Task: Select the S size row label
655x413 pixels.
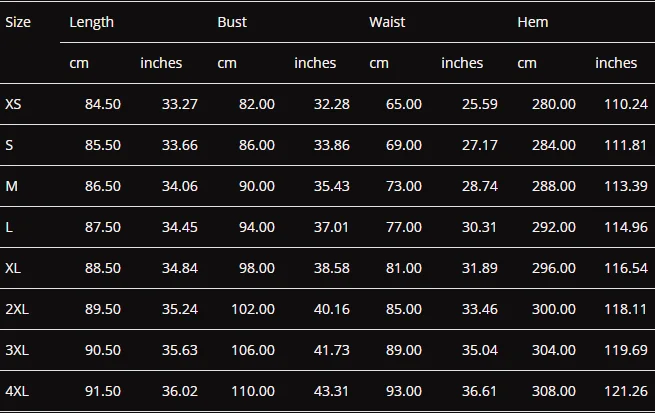Action: (9, 145)
